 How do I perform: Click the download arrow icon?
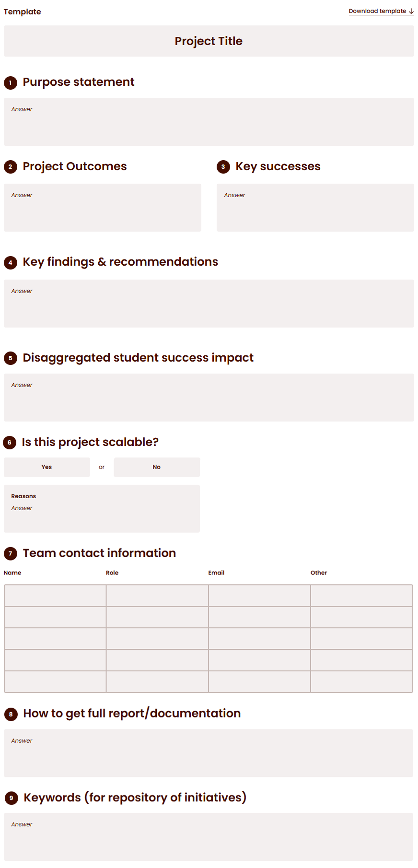[411, 11]
